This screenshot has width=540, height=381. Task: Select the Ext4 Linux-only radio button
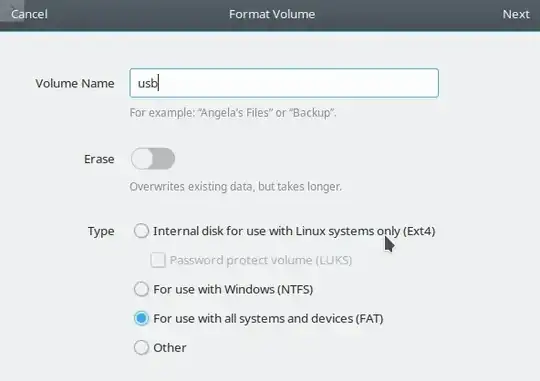(141, 231)
